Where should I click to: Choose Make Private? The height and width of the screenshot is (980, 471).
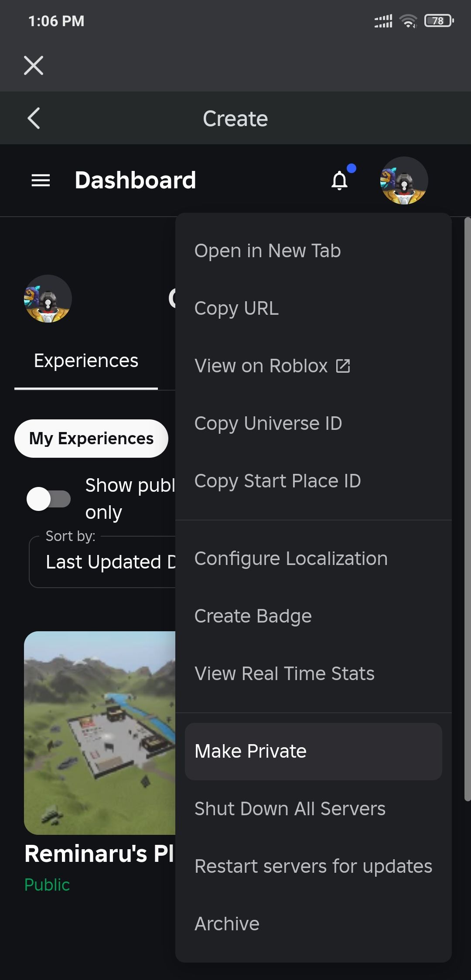pyautogui.click(x=313, y=751)
